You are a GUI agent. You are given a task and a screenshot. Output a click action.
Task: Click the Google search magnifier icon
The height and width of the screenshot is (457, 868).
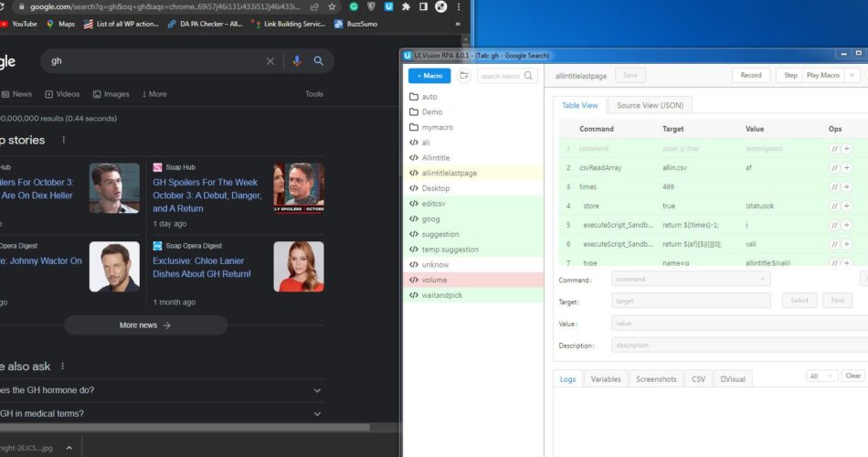[319, 61]
